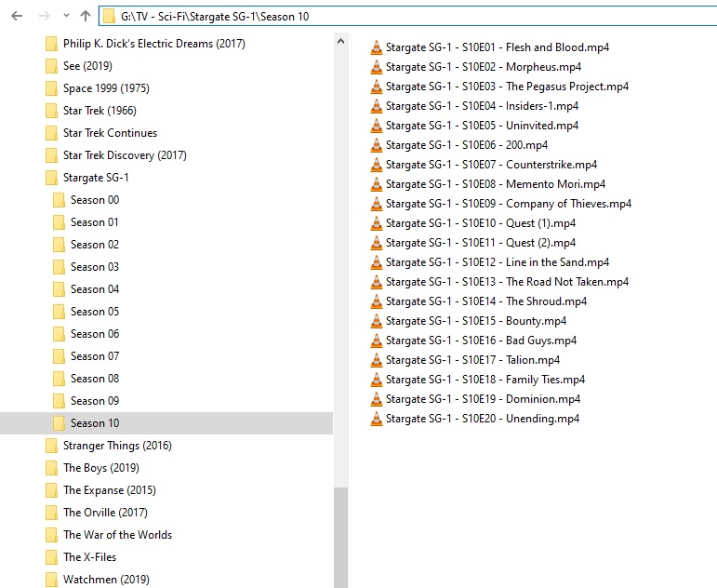Open The War of the Worlds folder

coord(109,535)
